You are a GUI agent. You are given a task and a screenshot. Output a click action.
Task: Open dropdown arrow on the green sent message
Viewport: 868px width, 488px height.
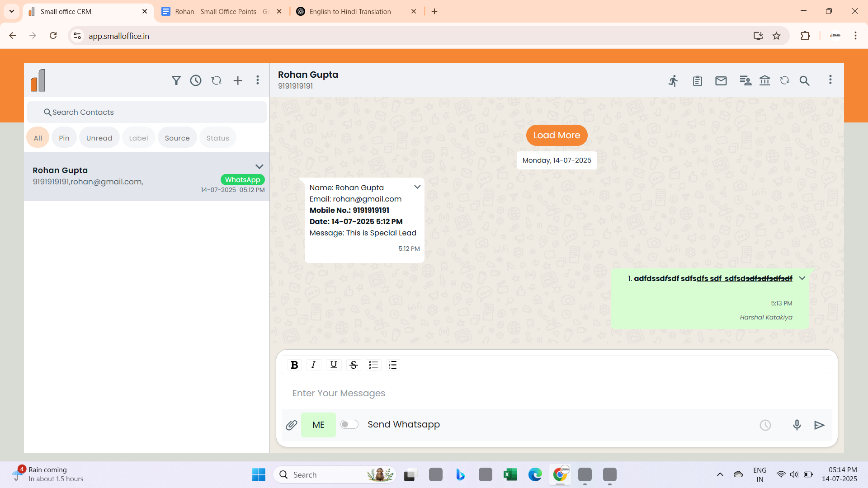pos(802,278)
